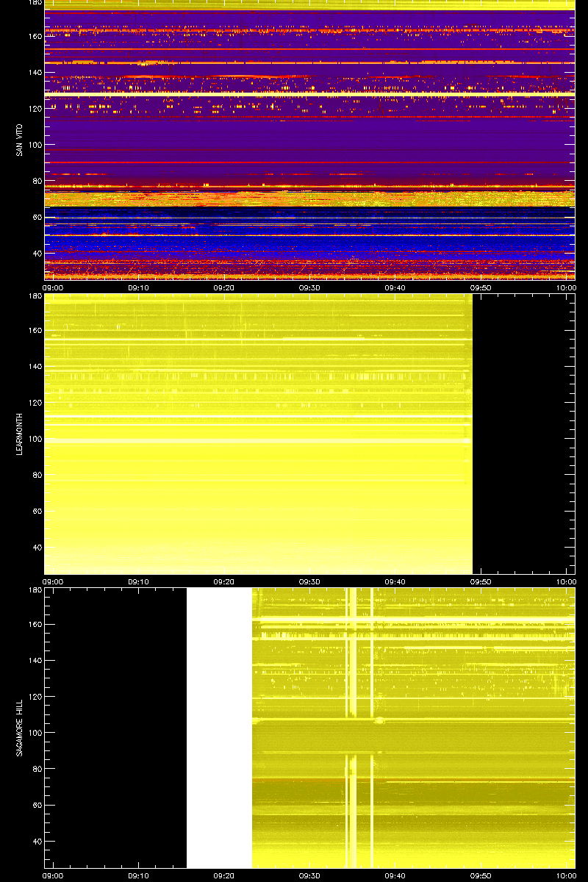The height and width of the screenshot is (882, 588).
Task: Click the 09:00 time label under Learmonth
Action: coord(54,581)
